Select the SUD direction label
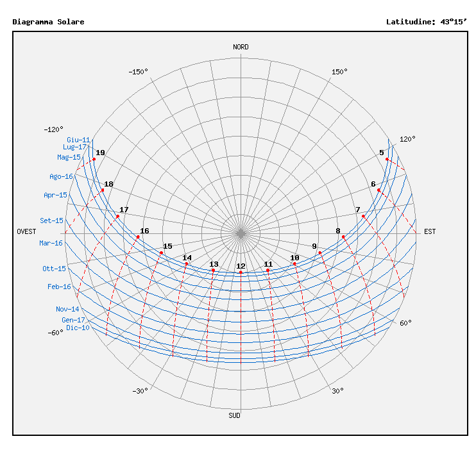Viewport: 476px width, 450px height. click(x=235, y=416)
